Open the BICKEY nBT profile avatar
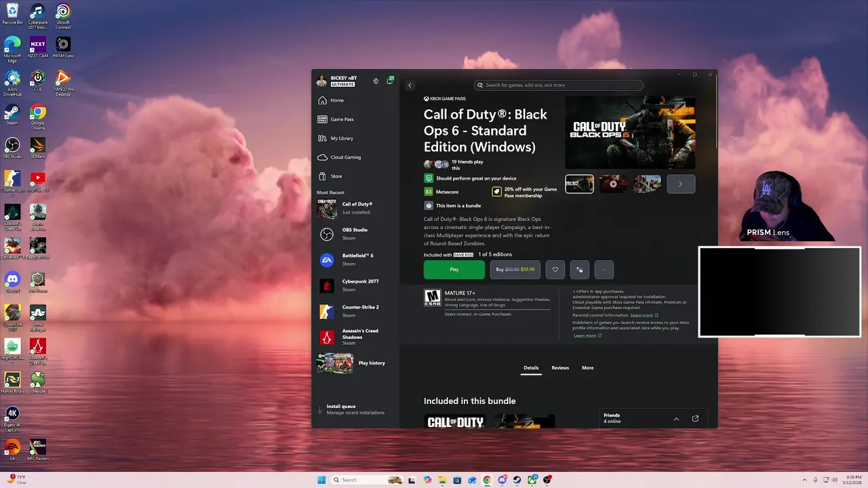 pos(321,81)
